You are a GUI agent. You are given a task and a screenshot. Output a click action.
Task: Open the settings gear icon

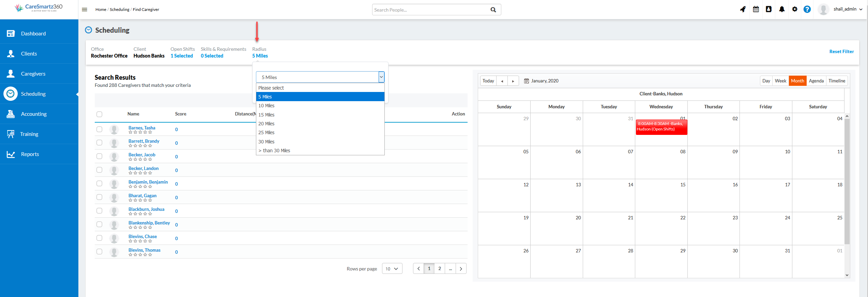pyautogui.click(x=795, y=9)
